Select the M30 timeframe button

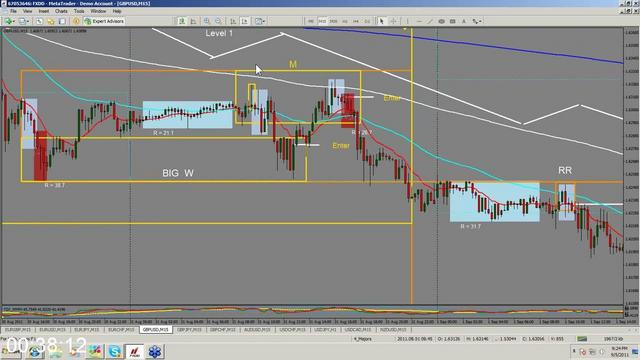tap(333, 21)
